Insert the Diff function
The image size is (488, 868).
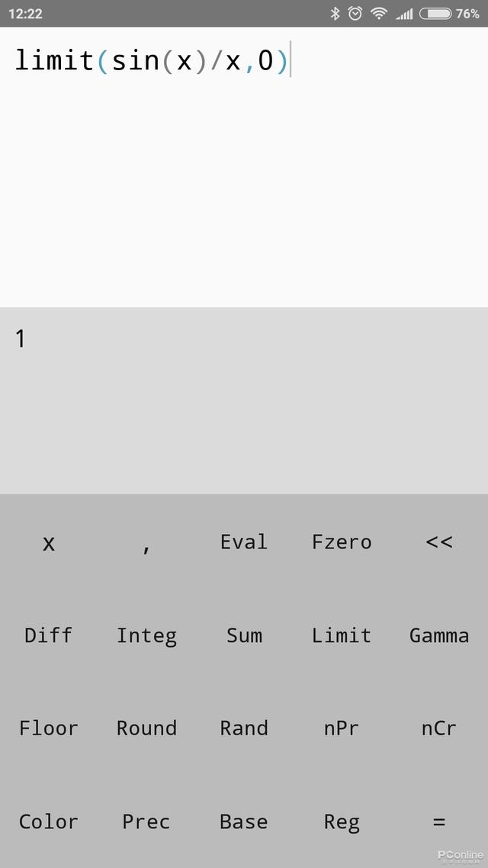tap(49, 635)
